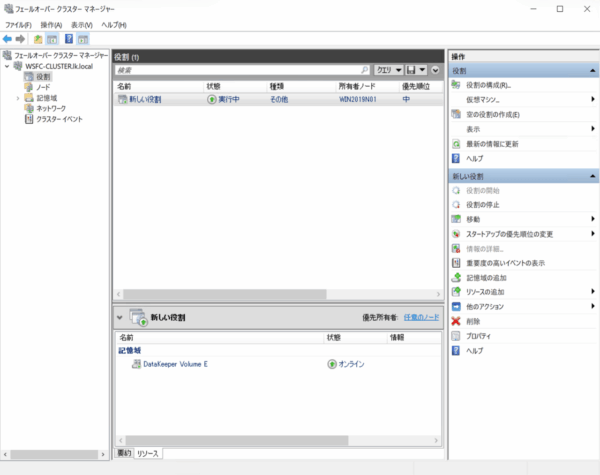This screenshot has height=475, width=600.
Task: Click the 任意のノード preferred owner link
Action: click(x=421, y=318)
